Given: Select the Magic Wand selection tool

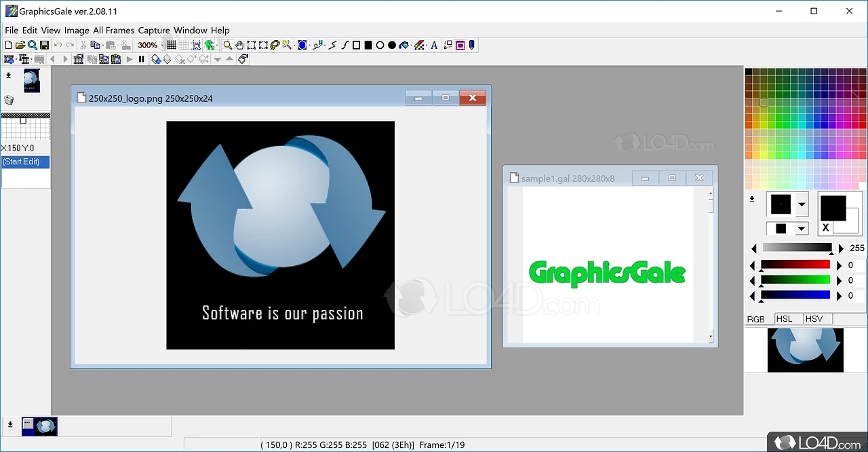Looking at the screenshot, I should pyautogui.click(x=287, y=45).
